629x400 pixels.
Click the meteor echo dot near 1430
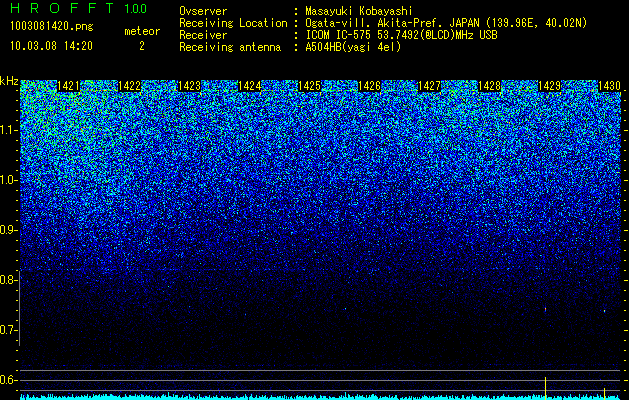(605, 311)
